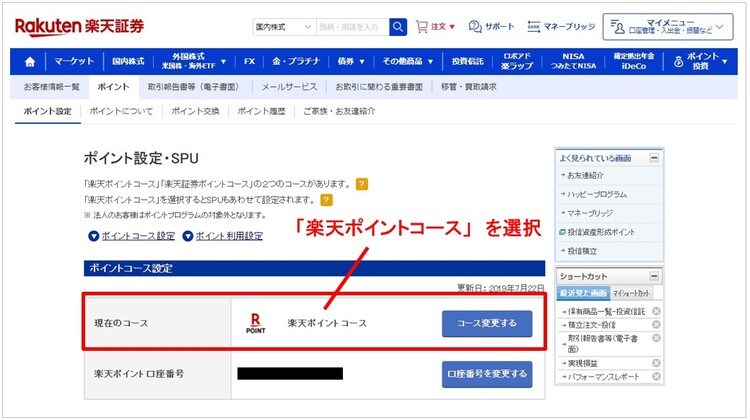This screenshot has height=420, width=750.
Task: Expand the ポイント投資 nav menu
Action: [700, 61]
